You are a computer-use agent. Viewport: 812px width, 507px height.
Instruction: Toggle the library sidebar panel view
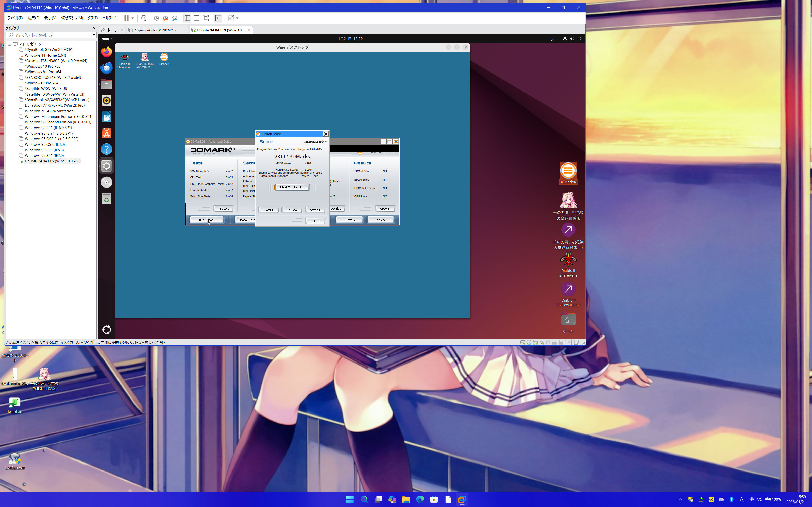point(187,18)
